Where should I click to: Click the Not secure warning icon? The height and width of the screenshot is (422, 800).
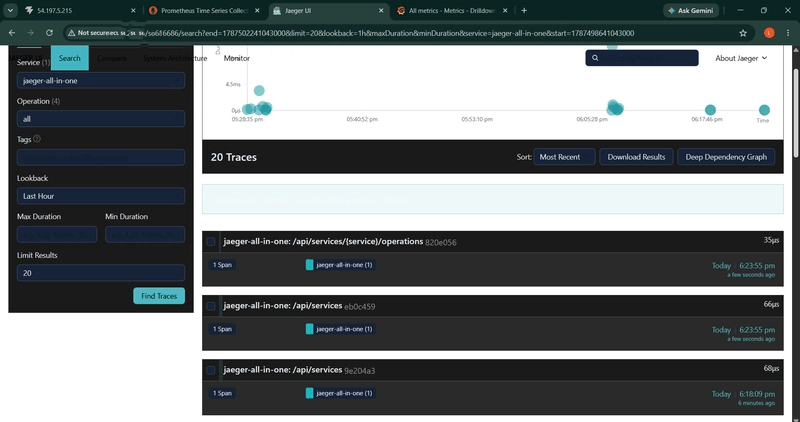click(72, 33)
